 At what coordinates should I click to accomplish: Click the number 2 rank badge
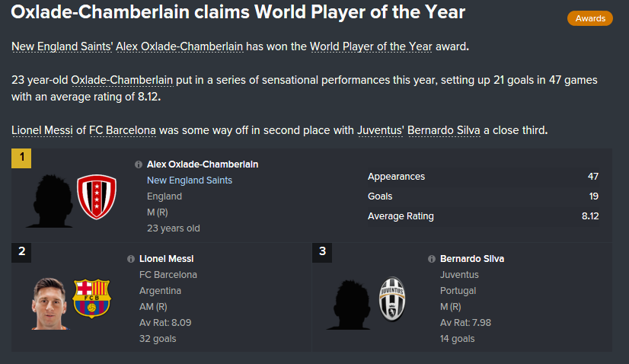21,252
